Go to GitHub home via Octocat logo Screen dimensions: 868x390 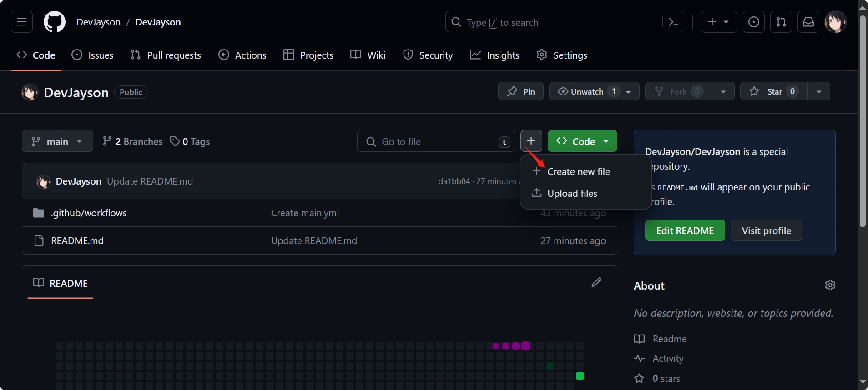pos(55,22)
